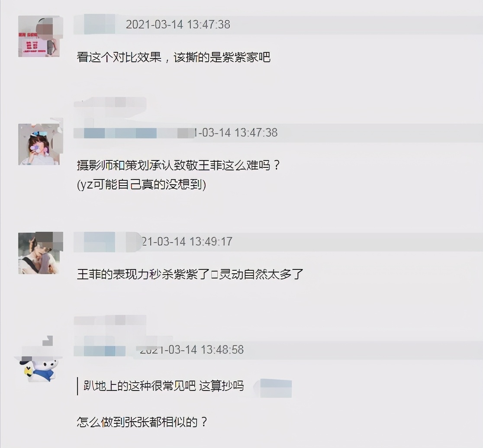The height and width of the screenshot is (448, 483).
Task: Click comment 摄影师和策划承认致敬王菲这么难吗？
Action: point(179,166)
